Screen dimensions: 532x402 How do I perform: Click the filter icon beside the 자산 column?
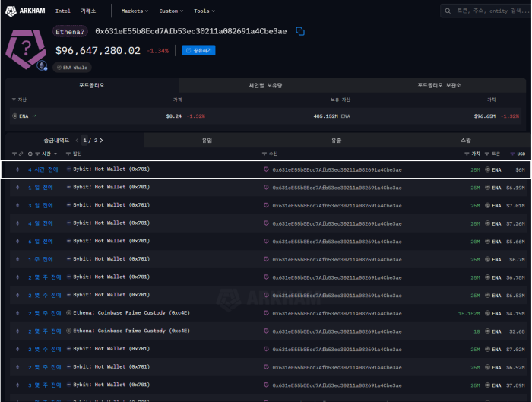coord(13,100)
